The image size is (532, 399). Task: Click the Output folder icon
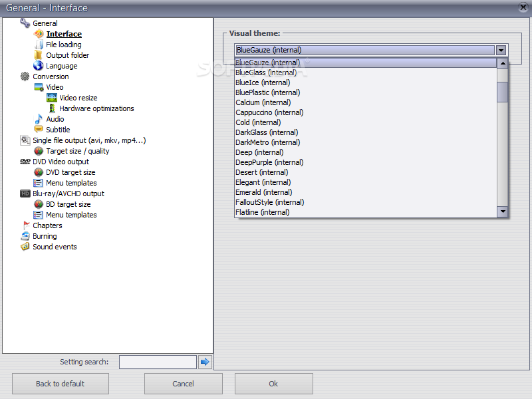pos(39,55)
